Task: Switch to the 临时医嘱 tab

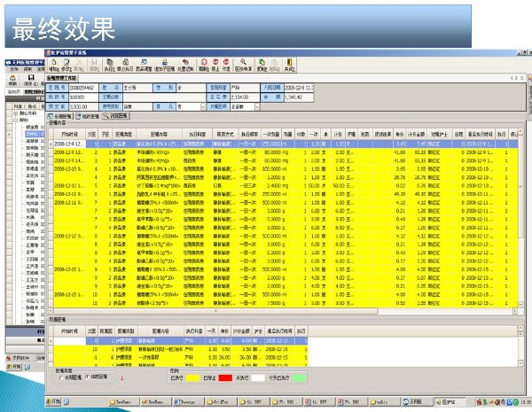Action: [88, 116]
